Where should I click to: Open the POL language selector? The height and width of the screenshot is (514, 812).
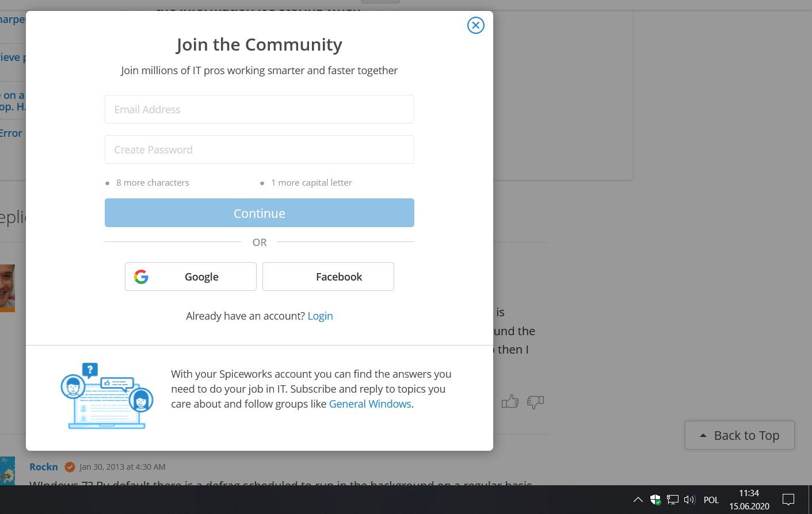point(711,500)
